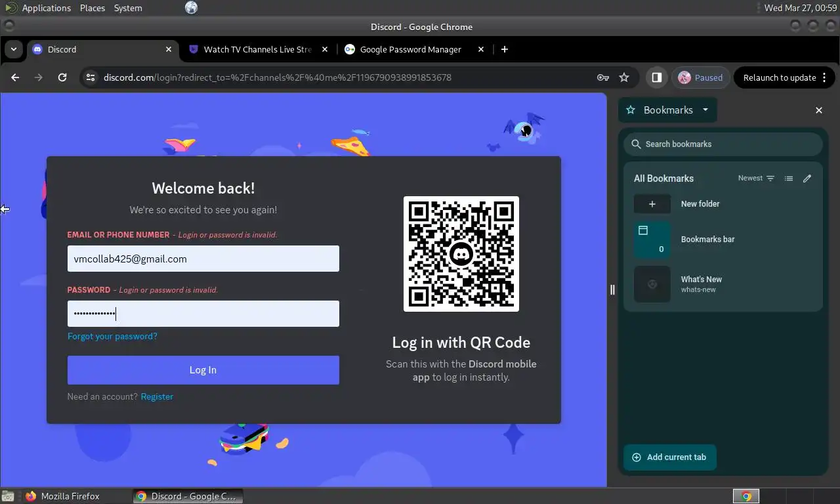Toggle the Chrome side panel icon
The width and height of the screenshot is (840, 504).
pyautogui.click(x=656, y=77)
